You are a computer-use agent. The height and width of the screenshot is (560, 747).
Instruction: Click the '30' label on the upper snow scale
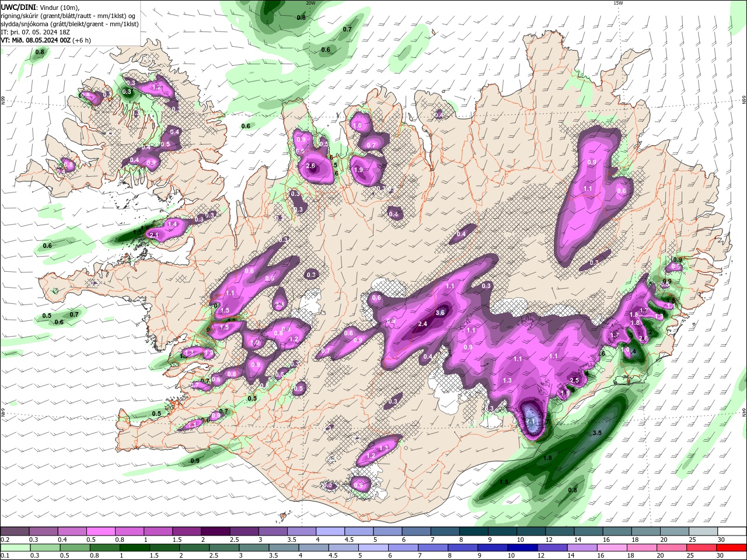(721, 540)
